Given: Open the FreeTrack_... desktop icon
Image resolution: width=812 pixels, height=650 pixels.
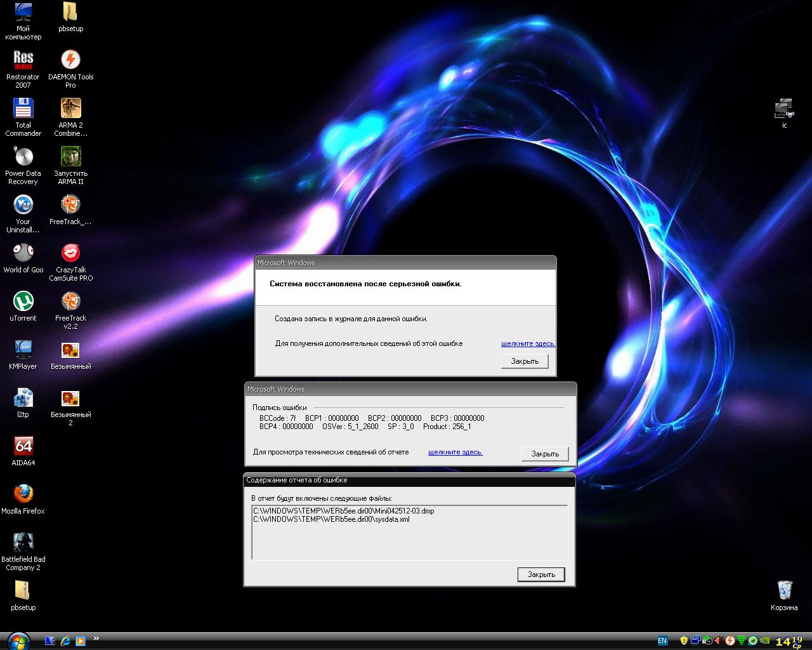Looking at the screenshot, I should pyautogui.click(x=70, y=210).
